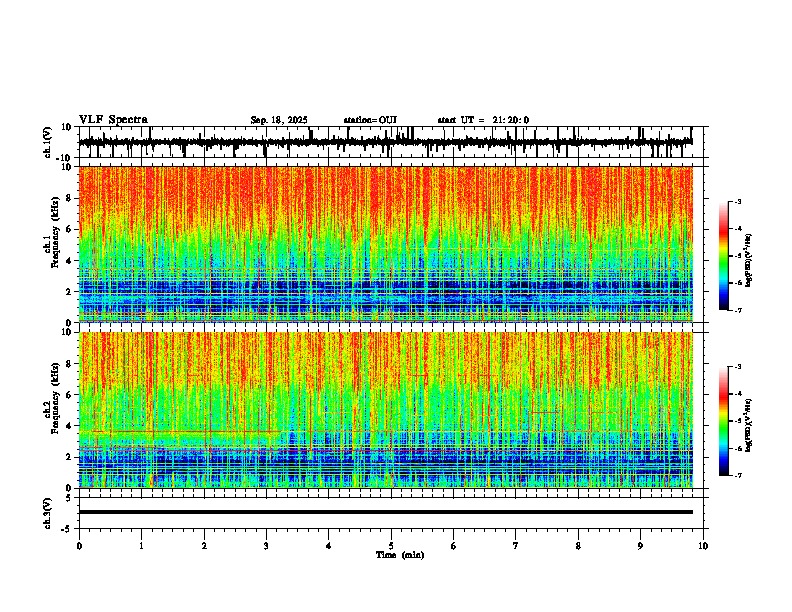
Task: Click the "VLF Spectra" plot title
Action: [x=113, y=120]
